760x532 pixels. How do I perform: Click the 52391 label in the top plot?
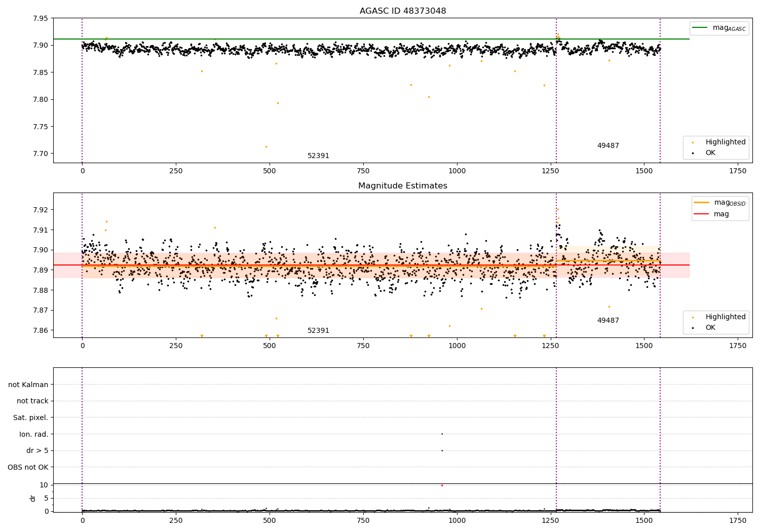point(318,156)
